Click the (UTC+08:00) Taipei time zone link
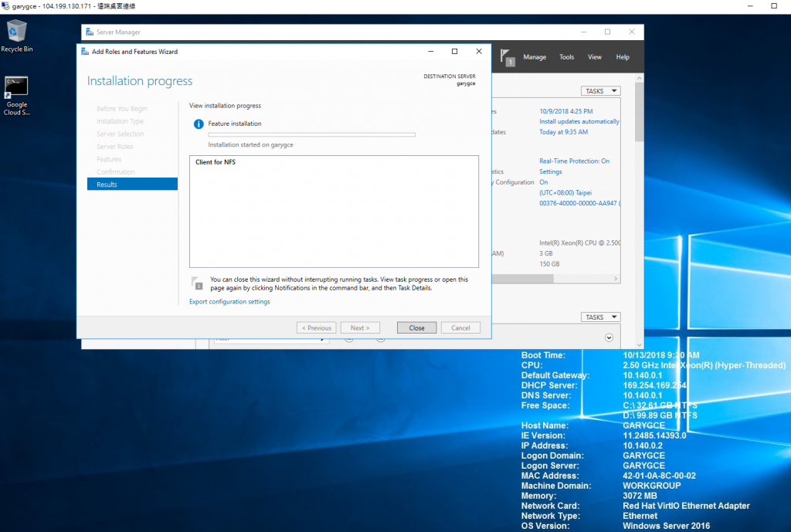Viewport: 791px width, 532px height. tap(565, 192)
